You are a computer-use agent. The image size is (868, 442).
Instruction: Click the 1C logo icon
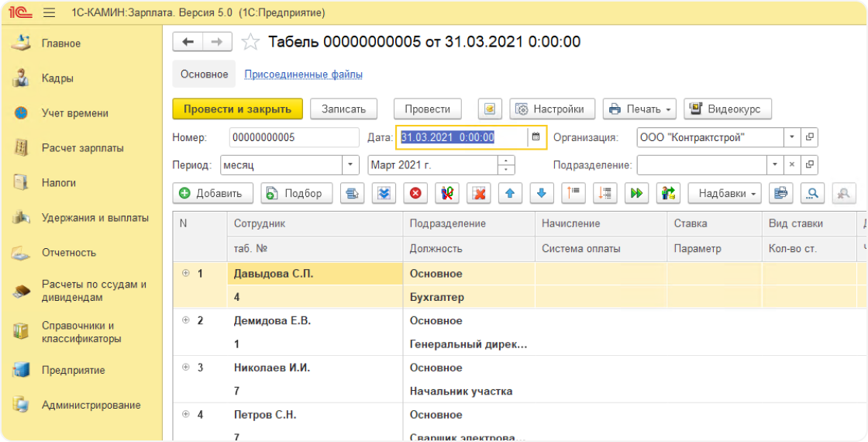click(19, 12)
